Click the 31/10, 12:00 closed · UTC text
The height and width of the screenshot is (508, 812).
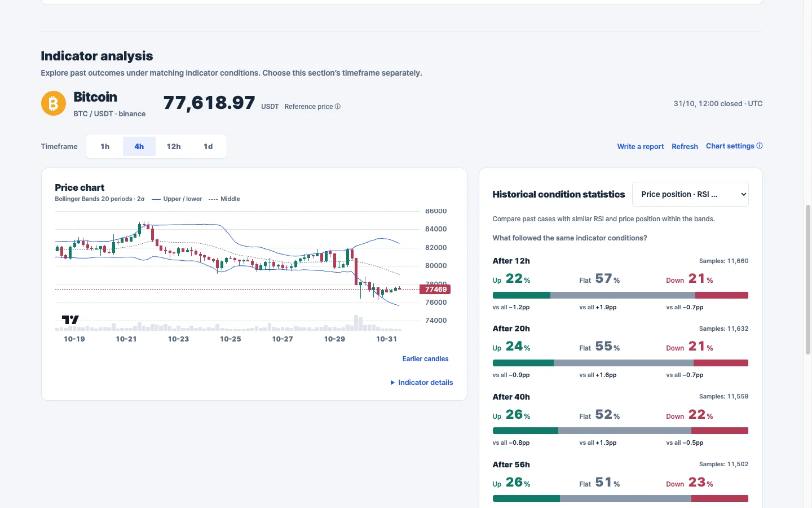(x=718, y=104)
